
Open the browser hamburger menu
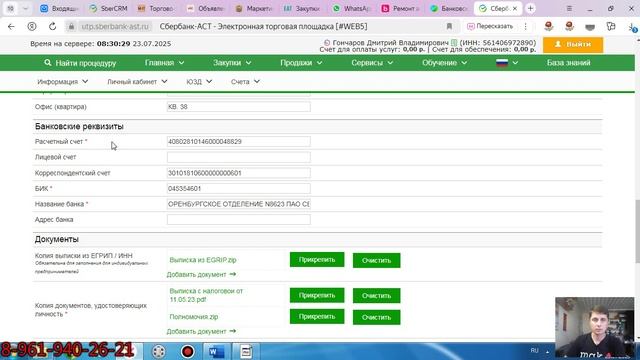point(569,8)
